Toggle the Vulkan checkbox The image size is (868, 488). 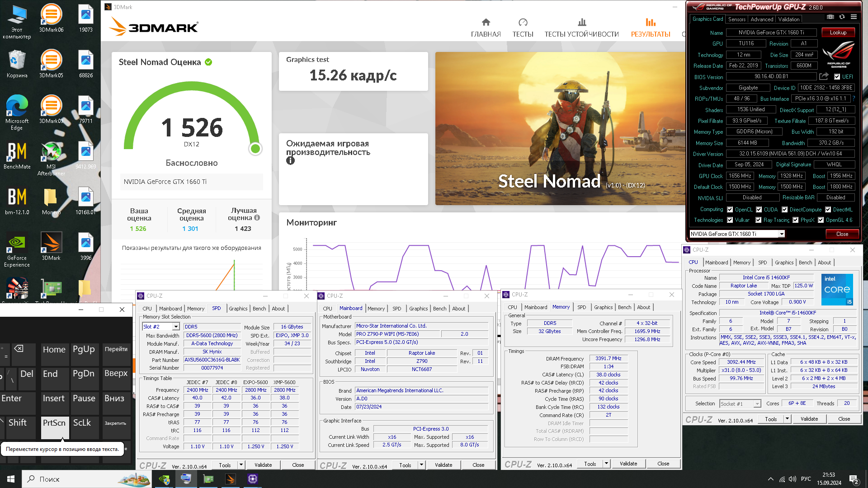pos(730,220)
